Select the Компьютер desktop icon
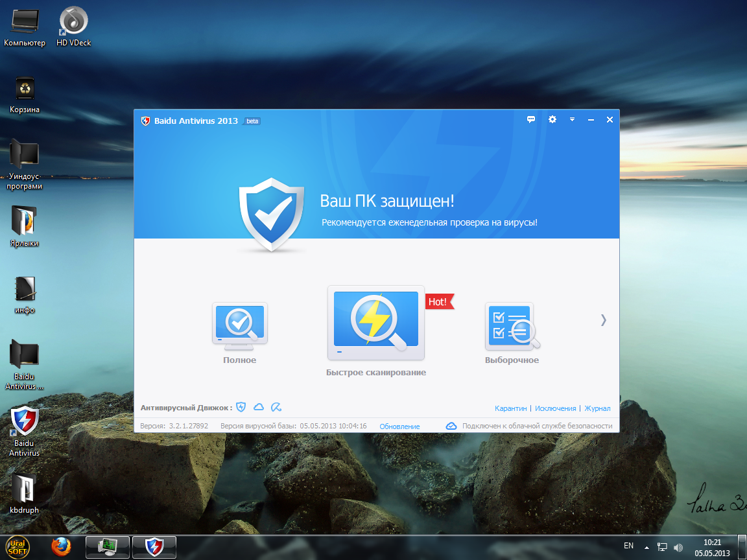 tap(24, 28)
